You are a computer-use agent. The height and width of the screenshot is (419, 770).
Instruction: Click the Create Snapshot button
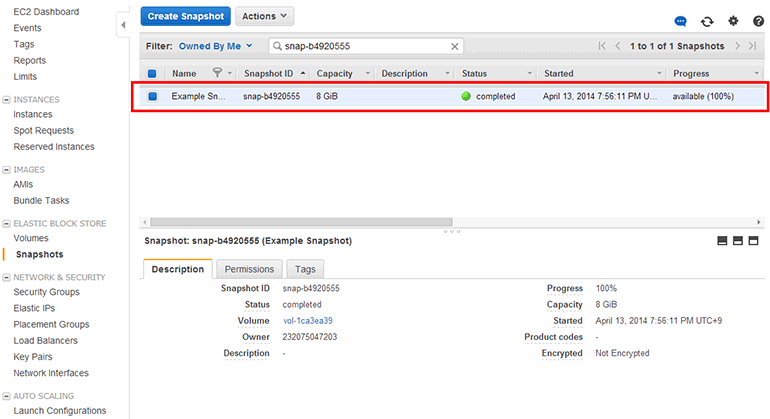point(186,16)
